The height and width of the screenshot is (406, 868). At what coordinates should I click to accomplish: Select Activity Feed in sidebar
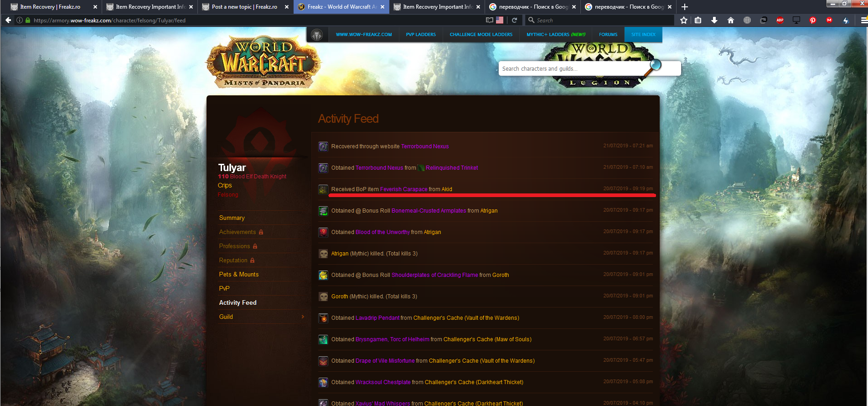(x=238, y=303)
